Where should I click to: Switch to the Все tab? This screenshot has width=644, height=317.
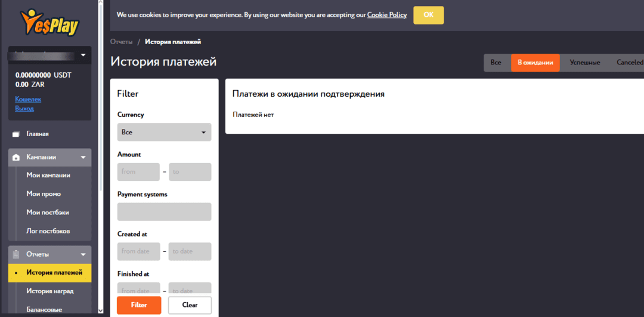496,63
